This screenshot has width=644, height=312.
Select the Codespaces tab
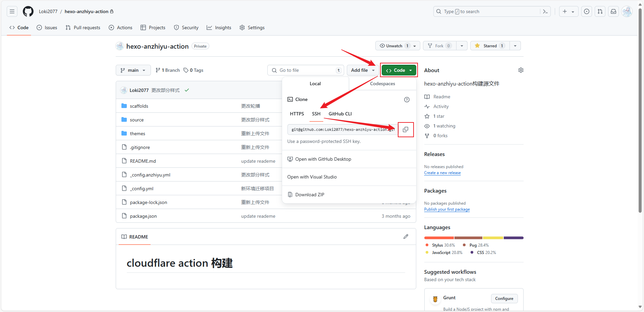click(x=383, y=84)
